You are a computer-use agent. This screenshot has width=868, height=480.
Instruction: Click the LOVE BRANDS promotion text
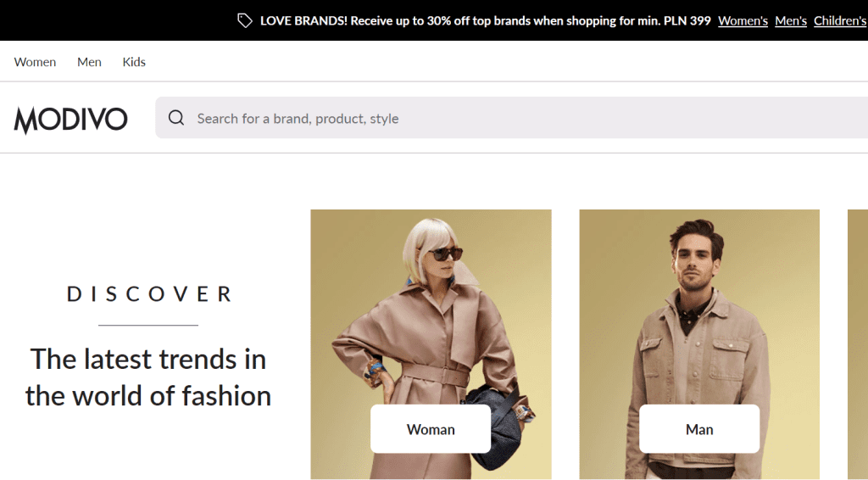click(485, 20)
